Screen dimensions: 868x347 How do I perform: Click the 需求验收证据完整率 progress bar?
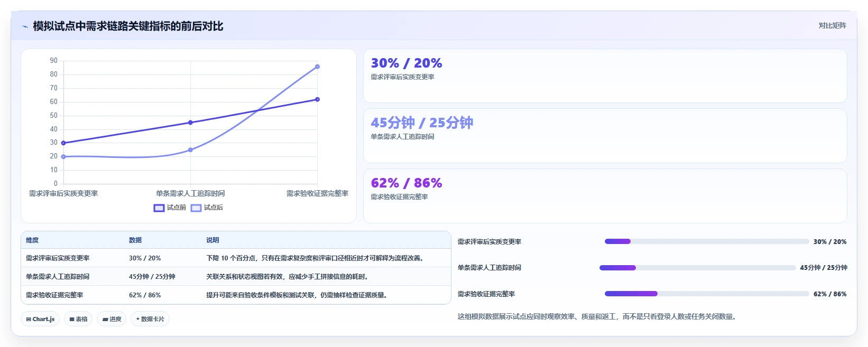tap(707, 294)
